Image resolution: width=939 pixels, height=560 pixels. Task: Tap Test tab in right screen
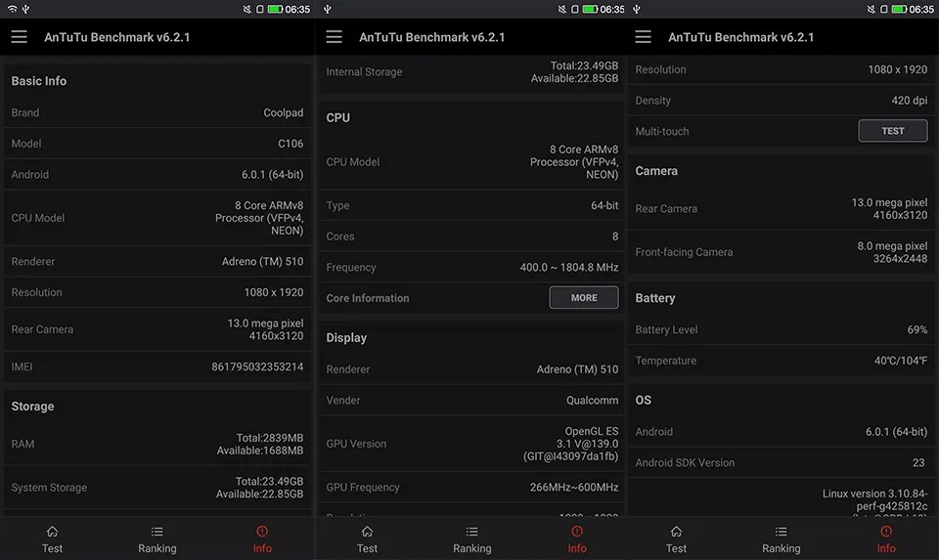click(x=676, y=539)
